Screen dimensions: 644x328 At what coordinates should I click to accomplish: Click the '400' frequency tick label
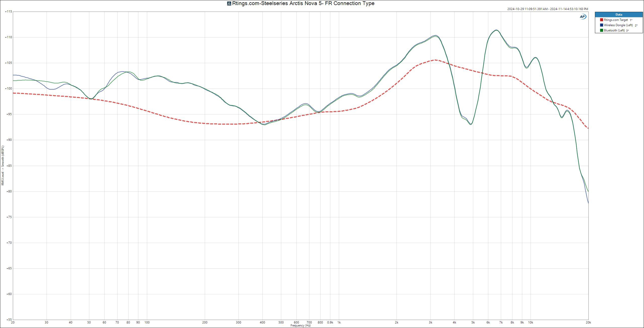click(262, 322)
